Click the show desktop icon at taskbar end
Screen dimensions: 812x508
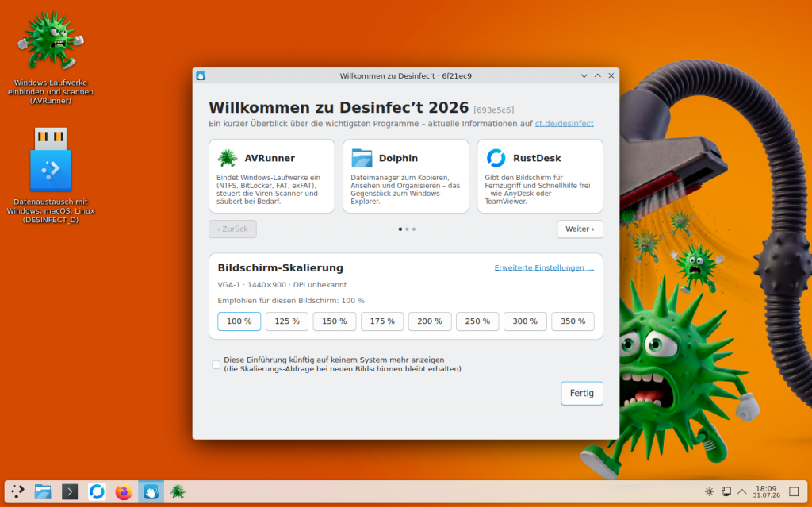pos(794,491)
